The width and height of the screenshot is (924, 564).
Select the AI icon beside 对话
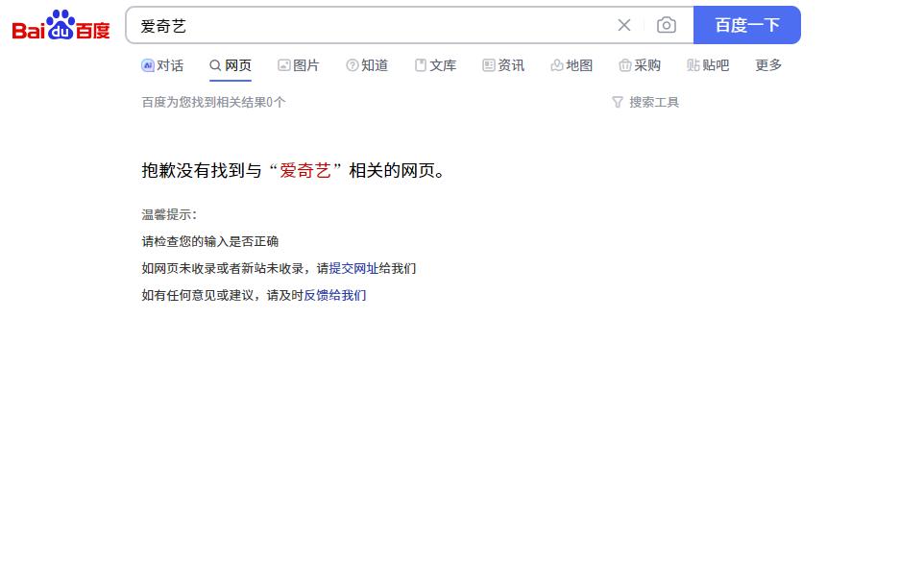pyautogui.click(x=147, y=65)
